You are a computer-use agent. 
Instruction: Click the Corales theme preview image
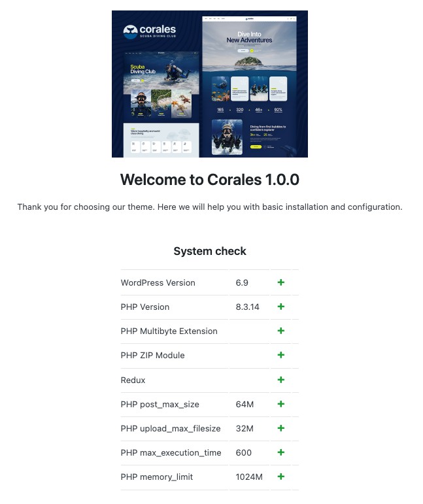pyautogui.click(x=209, y=84)
